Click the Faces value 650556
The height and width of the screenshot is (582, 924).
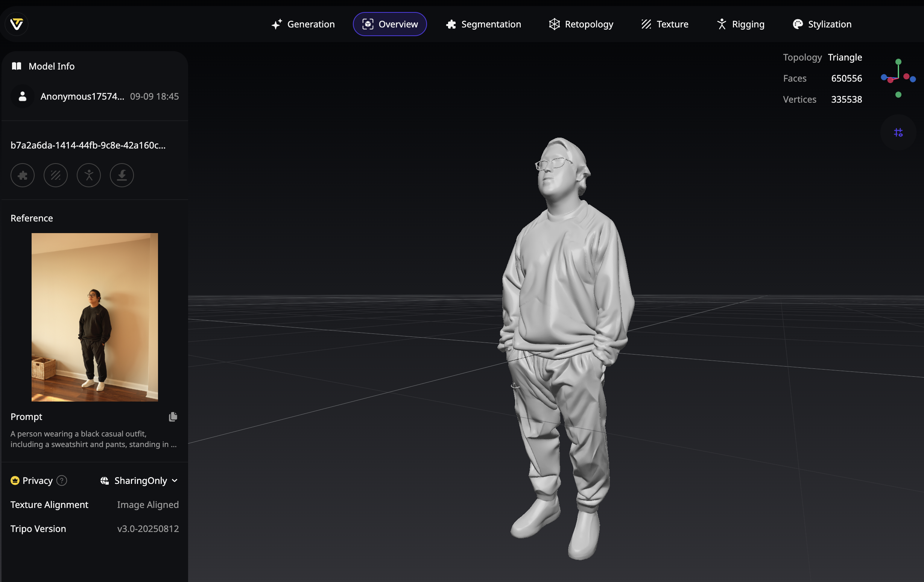coord(846,78)
